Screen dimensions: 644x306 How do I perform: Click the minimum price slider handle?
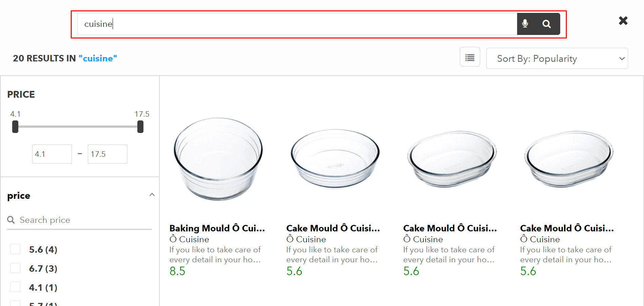(15, 127)
